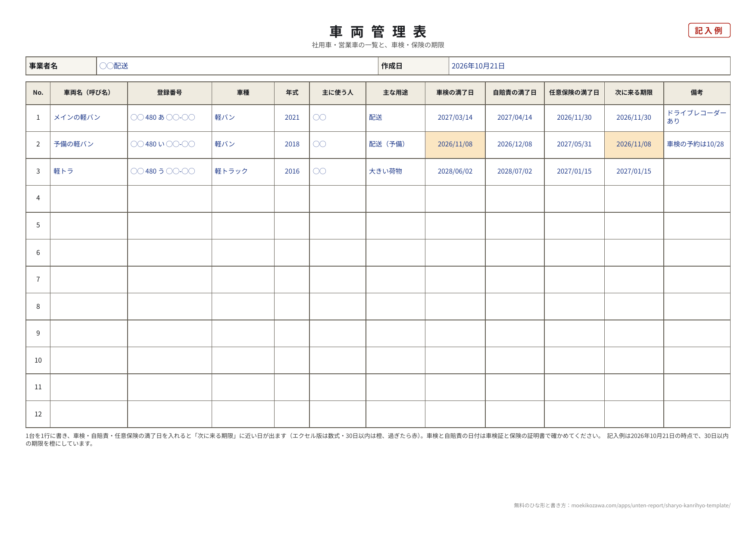This screenshot has height=534, width=756.
Task: Click highlighted 2026/11/08 in 車検の満了日 column
Action: 455,144
